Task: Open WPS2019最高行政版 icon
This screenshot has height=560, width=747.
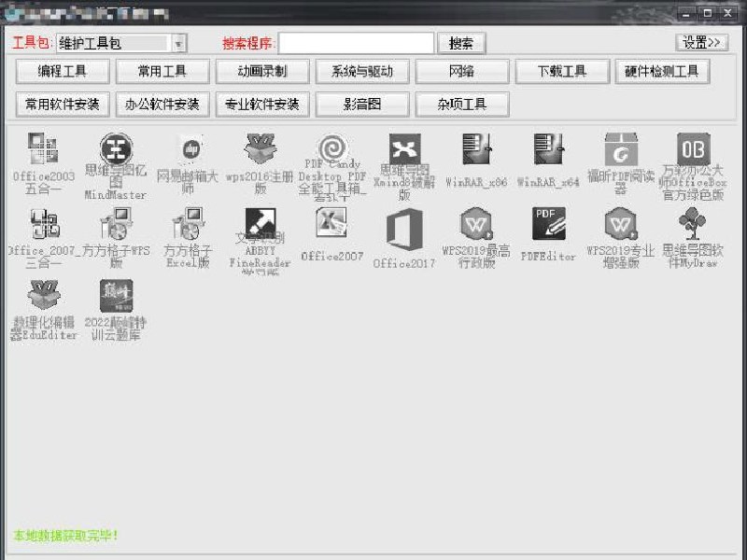Action: click(476, 223)
